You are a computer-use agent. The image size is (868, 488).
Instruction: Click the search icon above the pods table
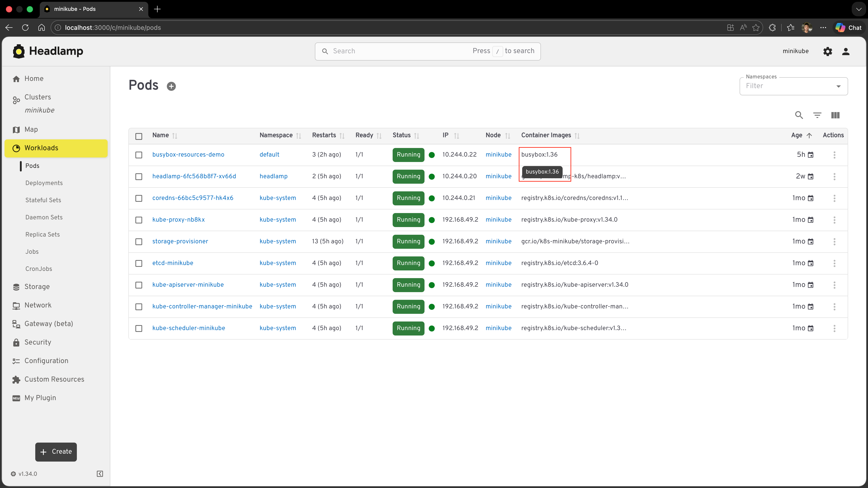click(799, 115)
